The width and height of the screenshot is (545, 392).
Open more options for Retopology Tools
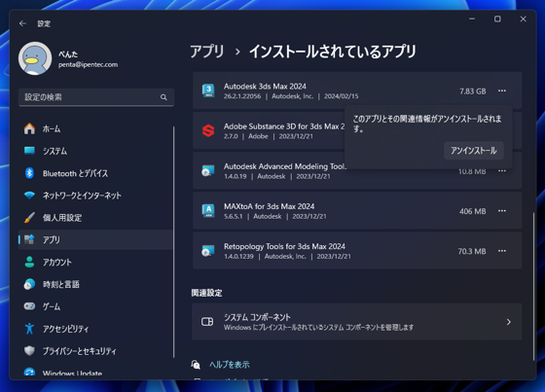pyautogui.click(x=502, y=251)
